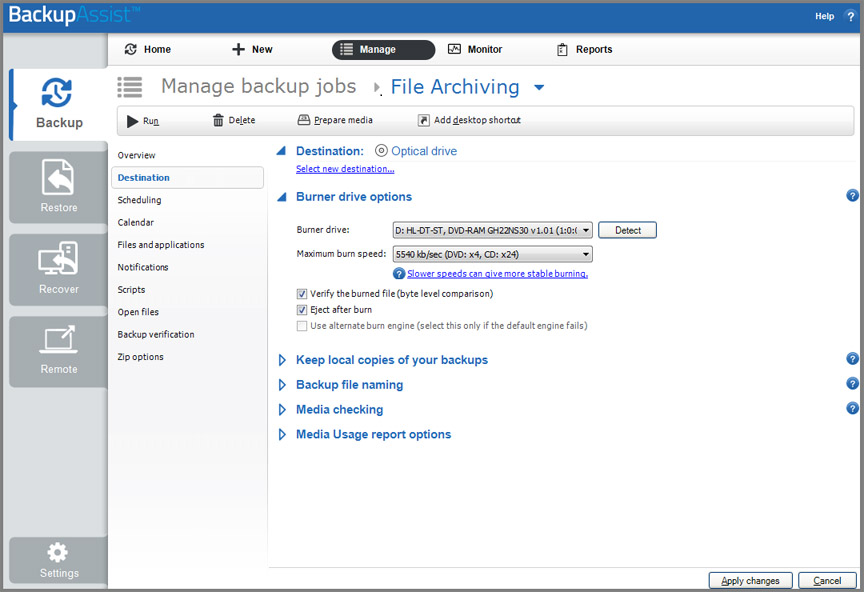Click the Help link in header
Screen dimensions: 864x592
click(x=824, y=17)
